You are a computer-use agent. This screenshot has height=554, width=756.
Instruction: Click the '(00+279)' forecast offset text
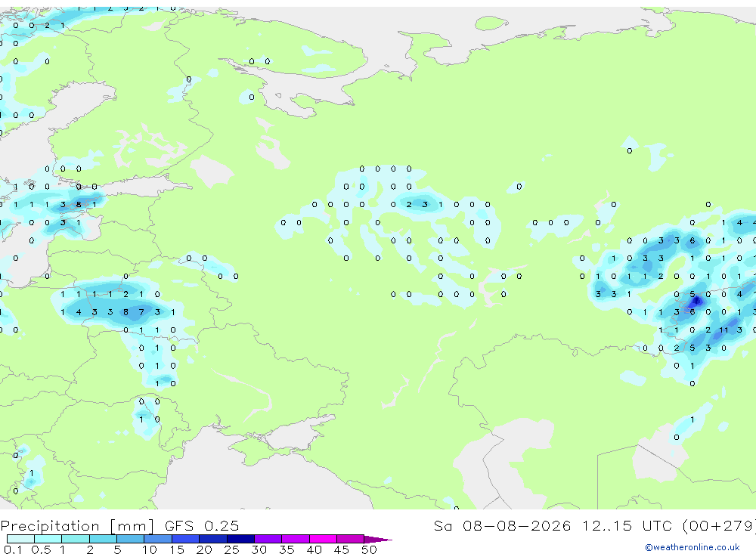(719, 526)
